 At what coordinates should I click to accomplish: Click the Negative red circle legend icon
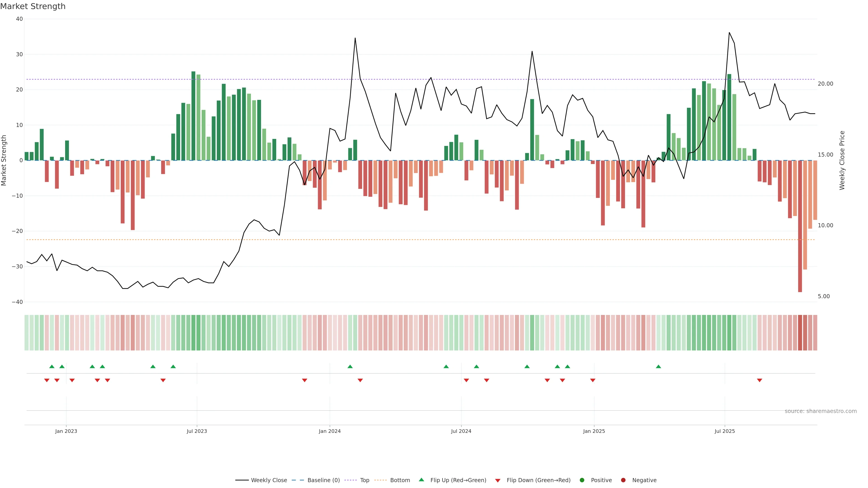[x=623, y=480]
